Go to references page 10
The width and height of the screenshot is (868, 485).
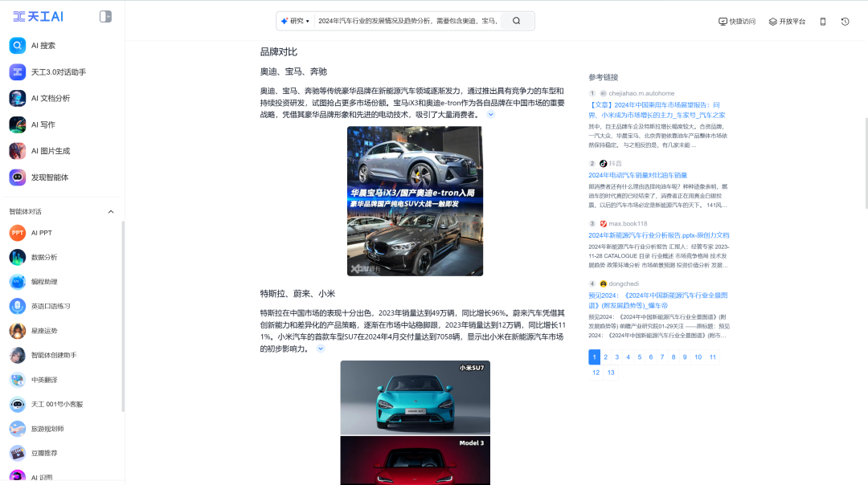[x=698, y=357]
